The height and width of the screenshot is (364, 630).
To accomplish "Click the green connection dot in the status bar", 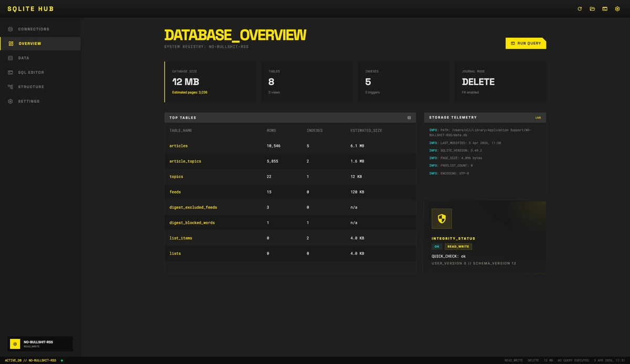I will point(61,360).
